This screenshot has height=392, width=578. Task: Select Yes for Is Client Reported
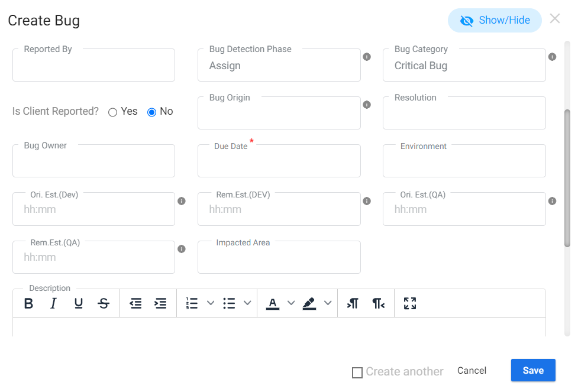click(113, 112)
